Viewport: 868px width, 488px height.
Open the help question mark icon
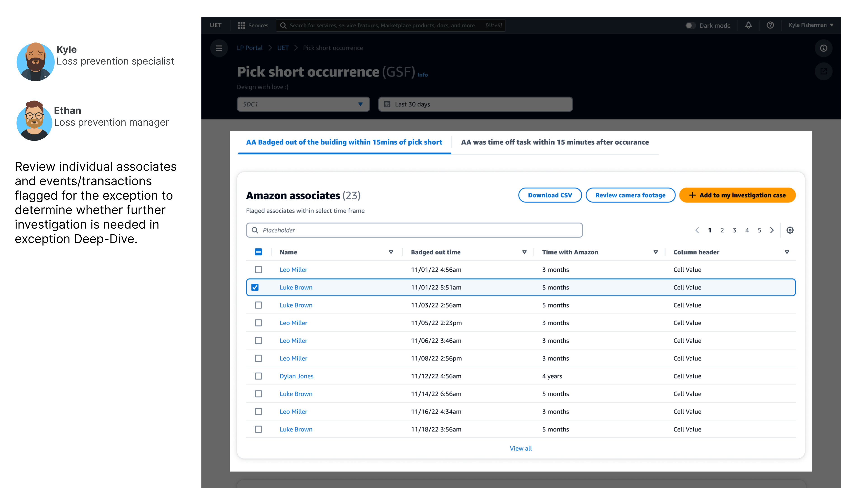pyautogui.click(x=770, y=25)
